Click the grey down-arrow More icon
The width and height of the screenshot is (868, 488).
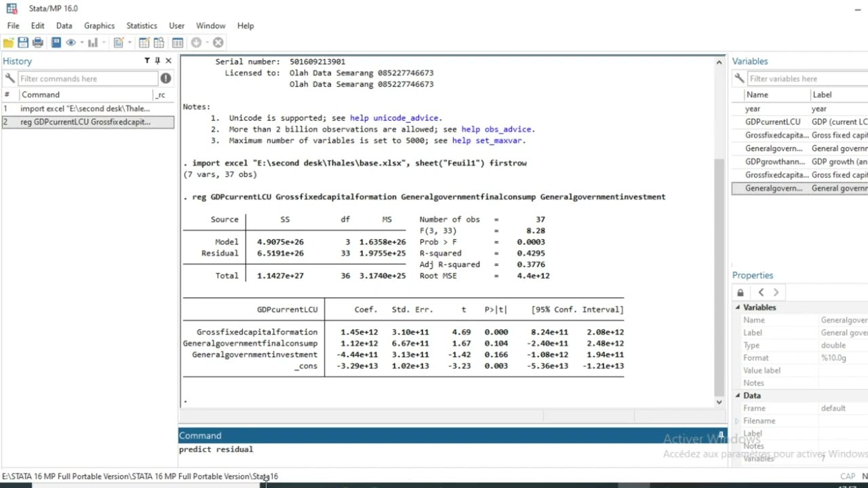coord(196,43)
